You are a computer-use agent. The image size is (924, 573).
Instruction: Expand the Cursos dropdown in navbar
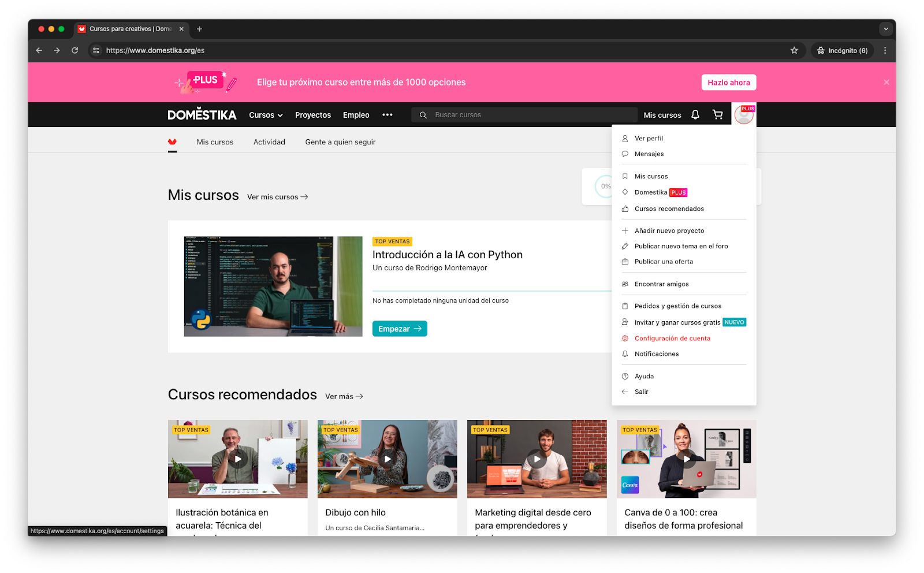tap(266, 115)
